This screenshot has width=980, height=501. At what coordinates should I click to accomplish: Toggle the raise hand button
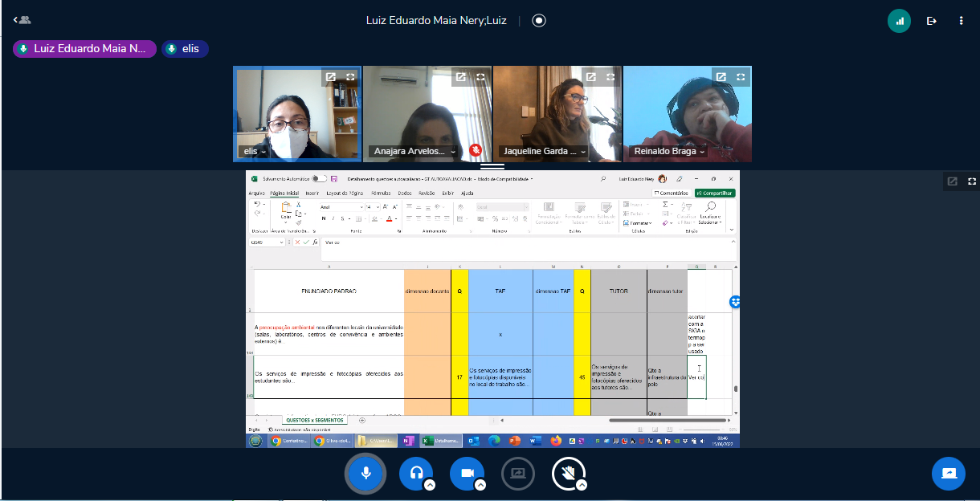[568, 473]
